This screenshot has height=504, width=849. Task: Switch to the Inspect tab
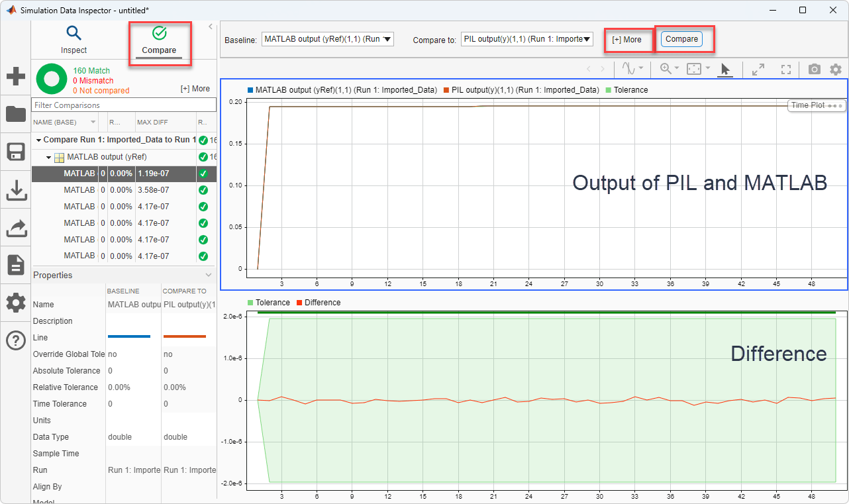coord(74,40)
